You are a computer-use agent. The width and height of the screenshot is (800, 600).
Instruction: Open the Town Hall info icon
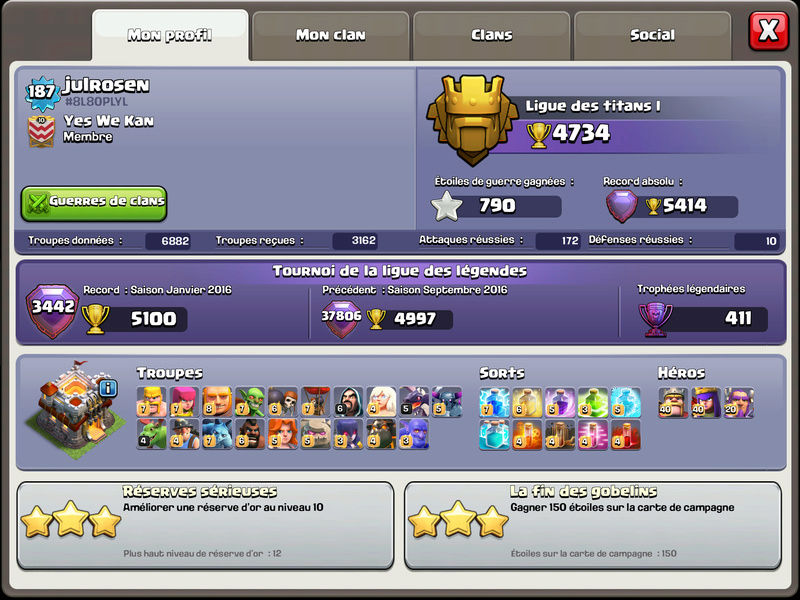click(x=108, y=388)
